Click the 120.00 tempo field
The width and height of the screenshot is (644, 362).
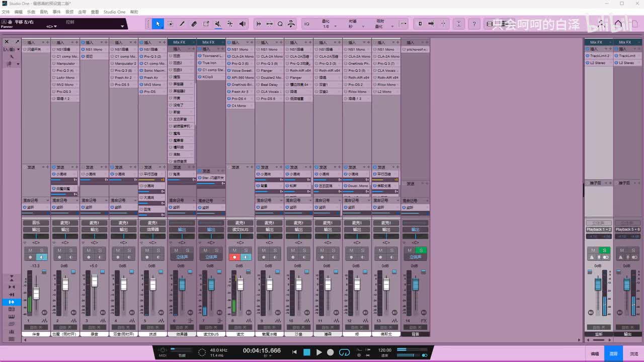tap(385, 350)
